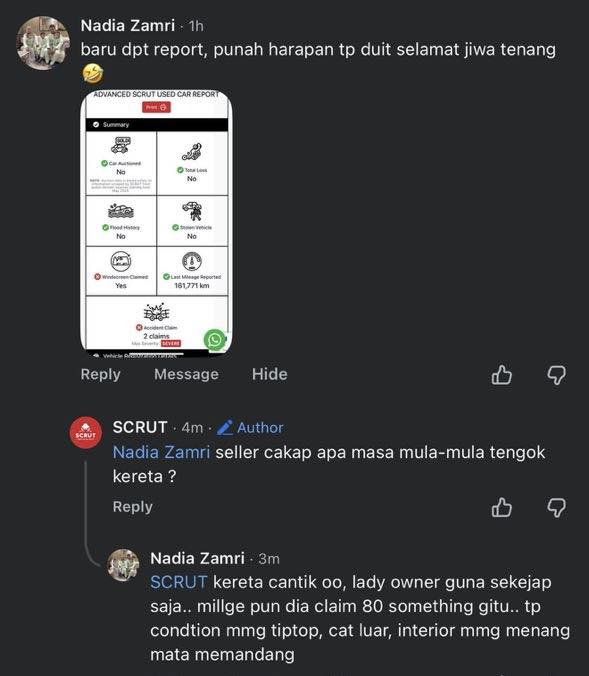Click the blue SCRUT mention in Nadia's reply
This screenshot has height=676, width=589.
tap(179, 582)
